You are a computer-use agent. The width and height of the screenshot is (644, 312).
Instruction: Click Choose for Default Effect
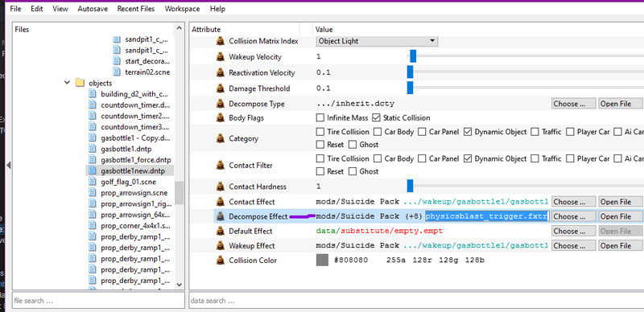573,231
